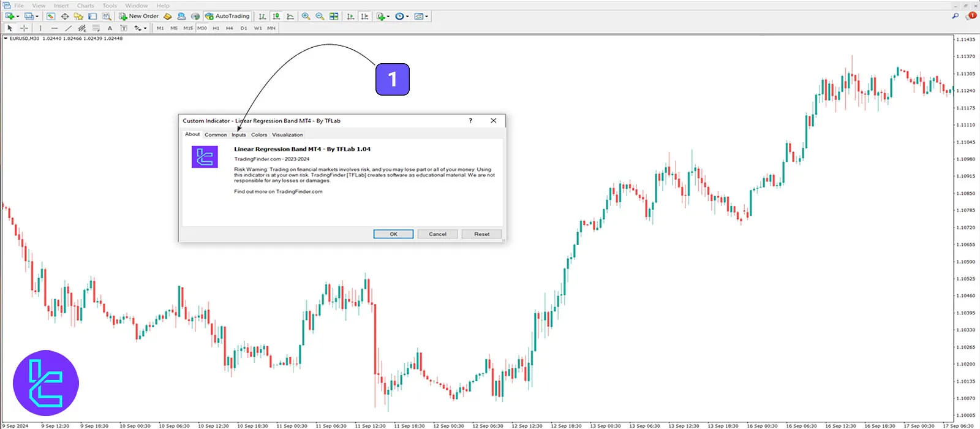Open the Templates dropdown arrow
The height and width of the screenshot is (429, 980).
[x=426, y=17]
